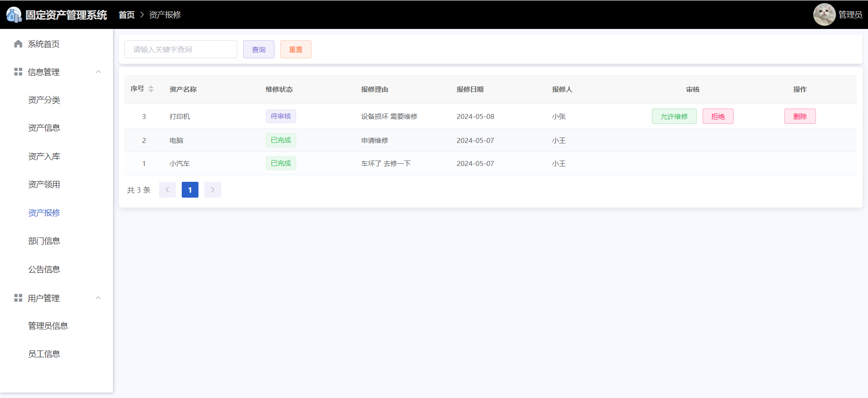The height and width of the screenshot is (398, 868).
Task: Go to next page arrow
Action: pos(212,190)
